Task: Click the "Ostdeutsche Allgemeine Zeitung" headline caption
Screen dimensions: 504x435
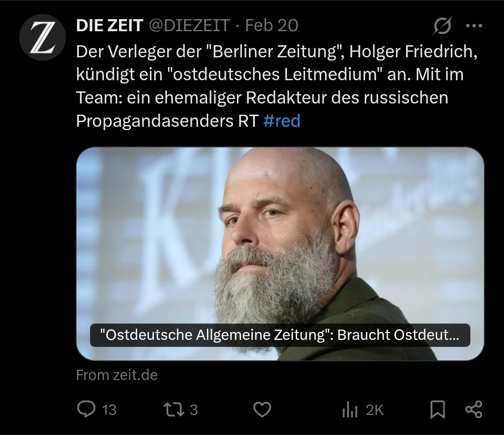Action: point(280,335)
